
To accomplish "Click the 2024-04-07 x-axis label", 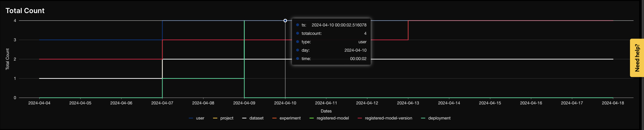I will (162, 103).
